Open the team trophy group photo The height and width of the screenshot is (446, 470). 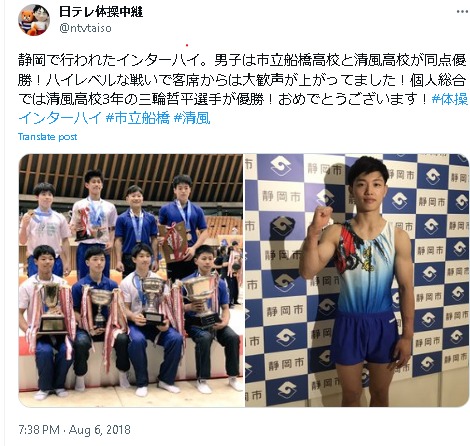(x=131, y=280)
